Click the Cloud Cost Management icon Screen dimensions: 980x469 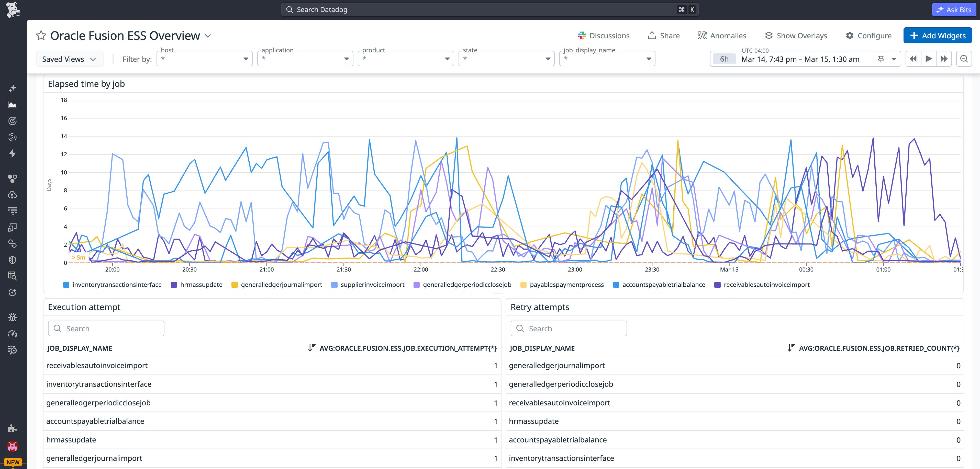pos(13,195)
